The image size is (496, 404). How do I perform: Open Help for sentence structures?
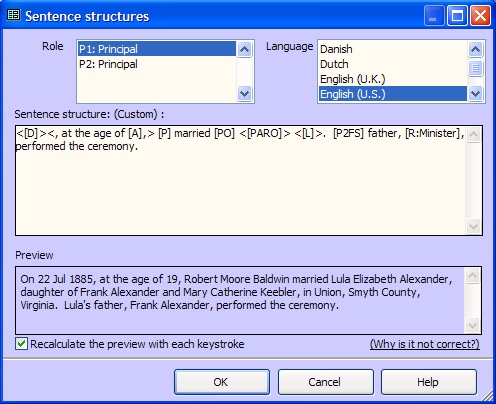coord(429,382)
